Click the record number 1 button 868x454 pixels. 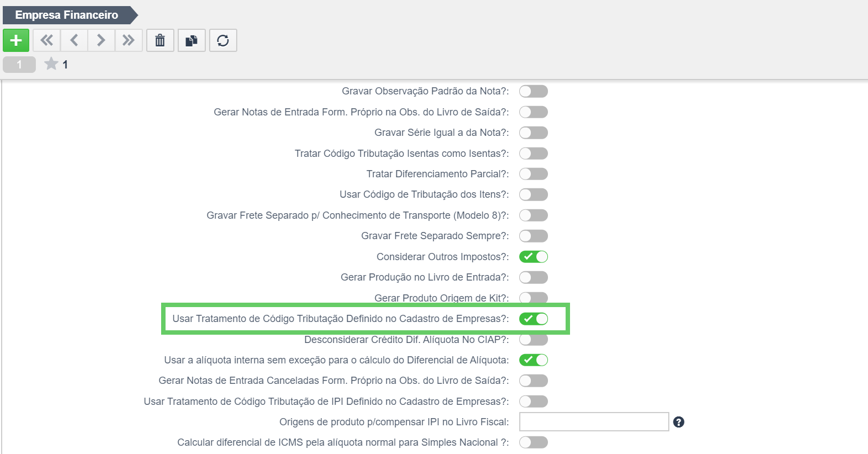[19, 65]
